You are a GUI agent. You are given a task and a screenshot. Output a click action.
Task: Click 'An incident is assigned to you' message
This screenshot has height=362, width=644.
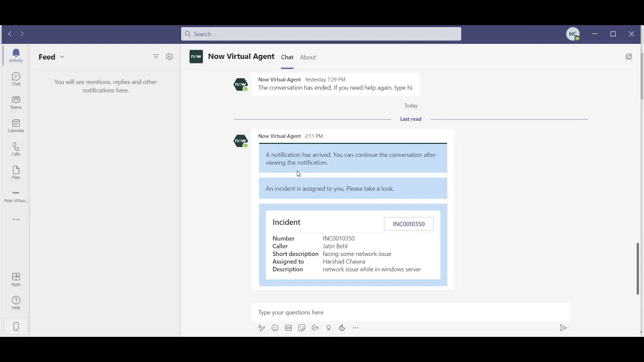[330, 189]
